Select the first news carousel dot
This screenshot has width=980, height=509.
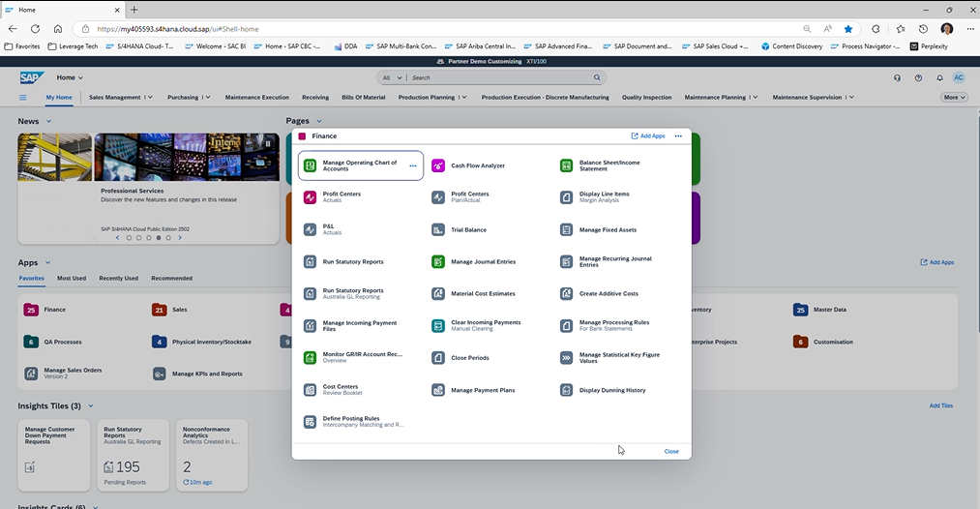[x=129, y=238]
